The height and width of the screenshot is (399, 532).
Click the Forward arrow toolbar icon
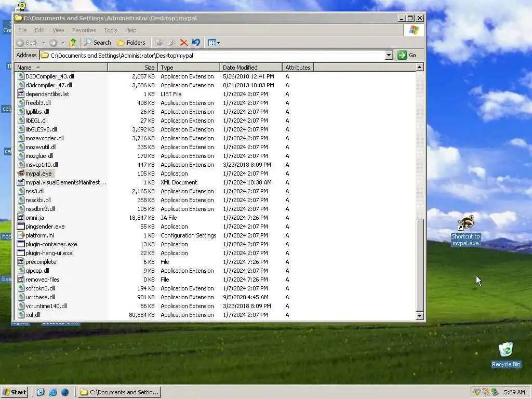click(x=54, y=43)
